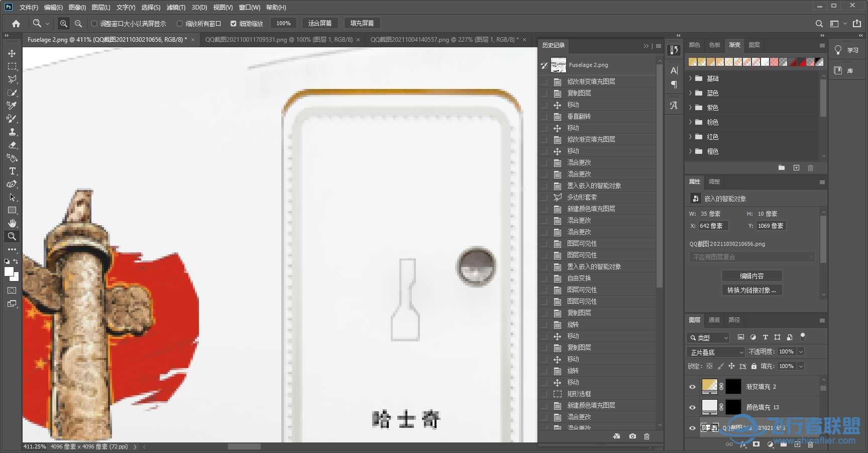Expand the 红色 gradient group

pos(691,137)
